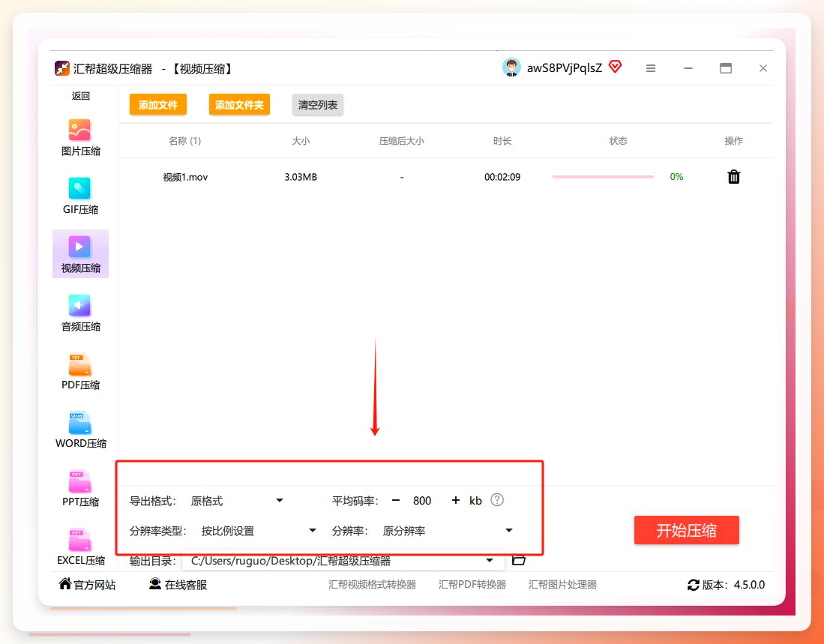Click 返回 to go back

tap(80, 96)
